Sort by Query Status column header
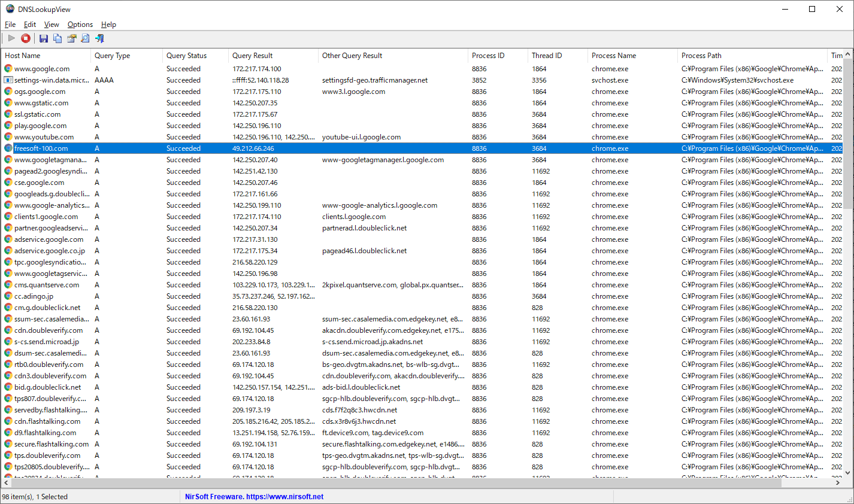This screenshot has width=854, height=504. [x=196, y=56]
